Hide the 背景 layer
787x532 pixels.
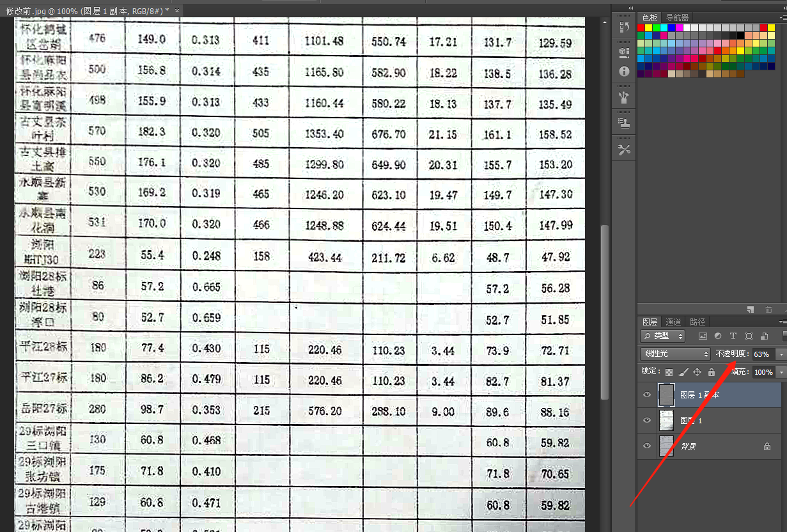pyautogui.click(x=647, y=446)
